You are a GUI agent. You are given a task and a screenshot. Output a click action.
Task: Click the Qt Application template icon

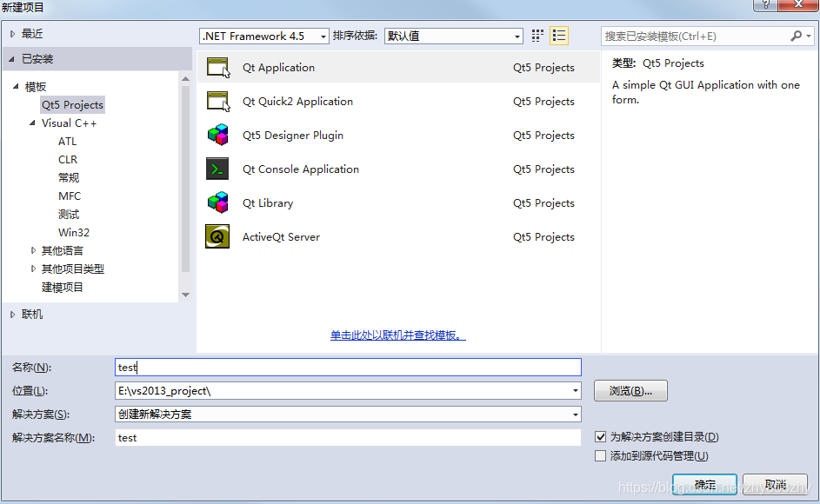(x=218, y=68)
